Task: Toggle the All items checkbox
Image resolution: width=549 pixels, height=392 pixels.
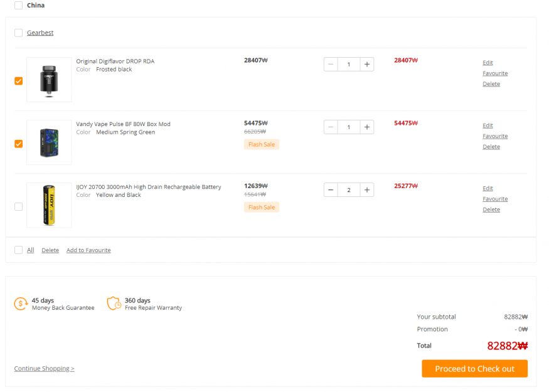Action: [19, 250]
